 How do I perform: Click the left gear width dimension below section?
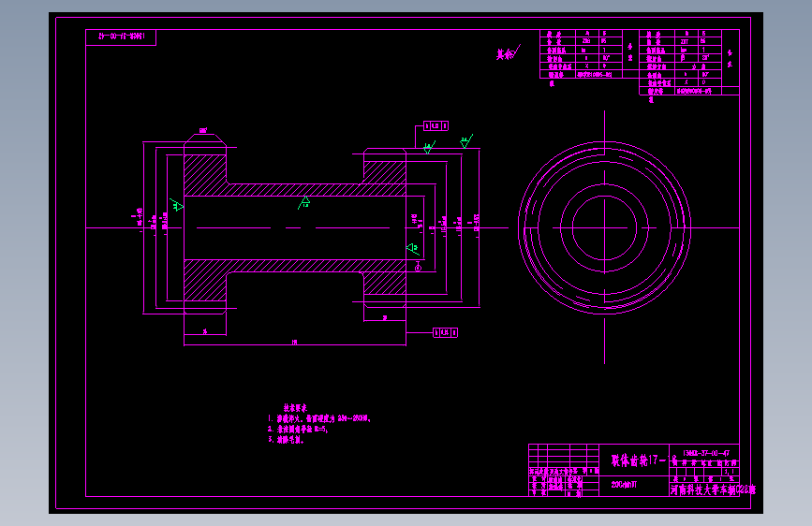[x=205, y=331]
